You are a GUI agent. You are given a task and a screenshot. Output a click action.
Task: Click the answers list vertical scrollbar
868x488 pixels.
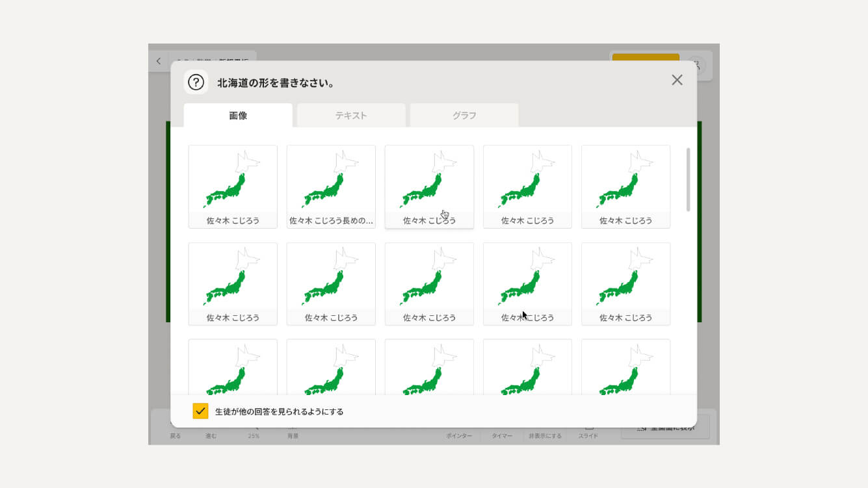point(688,179)
